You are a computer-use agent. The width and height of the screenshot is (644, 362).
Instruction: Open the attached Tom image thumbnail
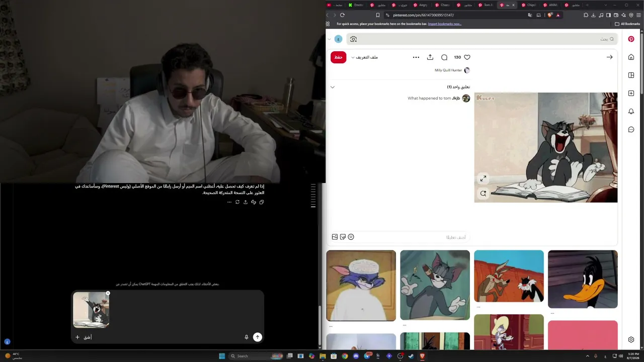91,310
